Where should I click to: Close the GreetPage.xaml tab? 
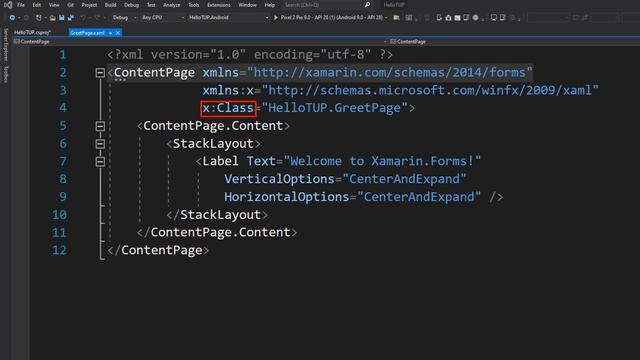coord(118,33)
